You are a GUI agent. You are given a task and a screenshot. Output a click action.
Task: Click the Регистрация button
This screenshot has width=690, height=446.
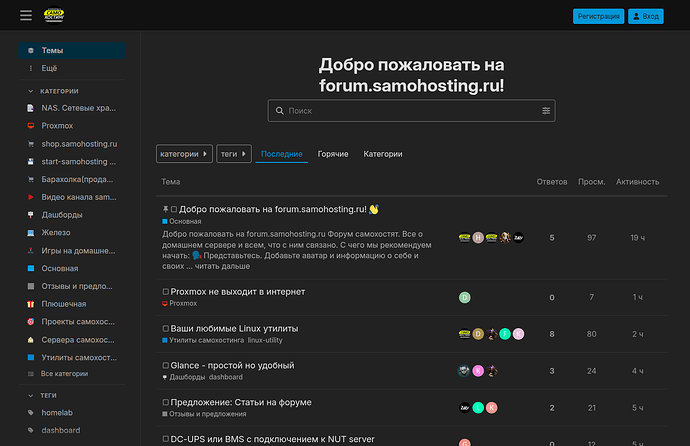[598, 16]
